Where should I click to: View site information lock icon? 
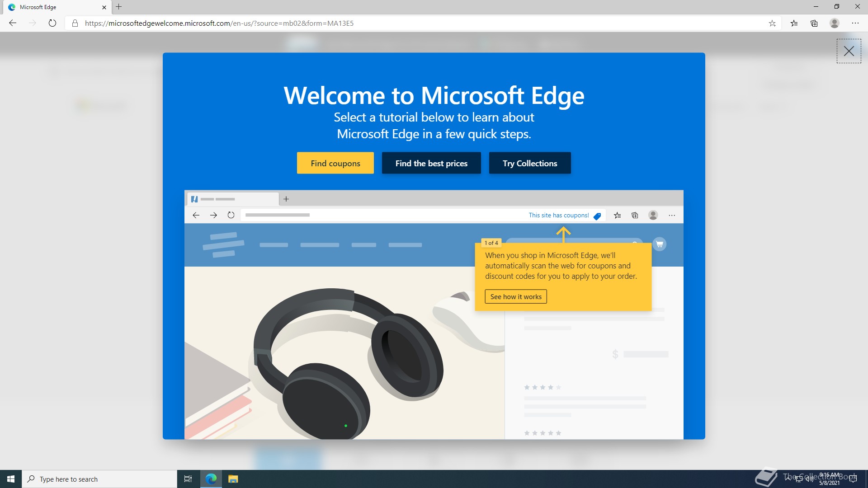pos(75,23)
